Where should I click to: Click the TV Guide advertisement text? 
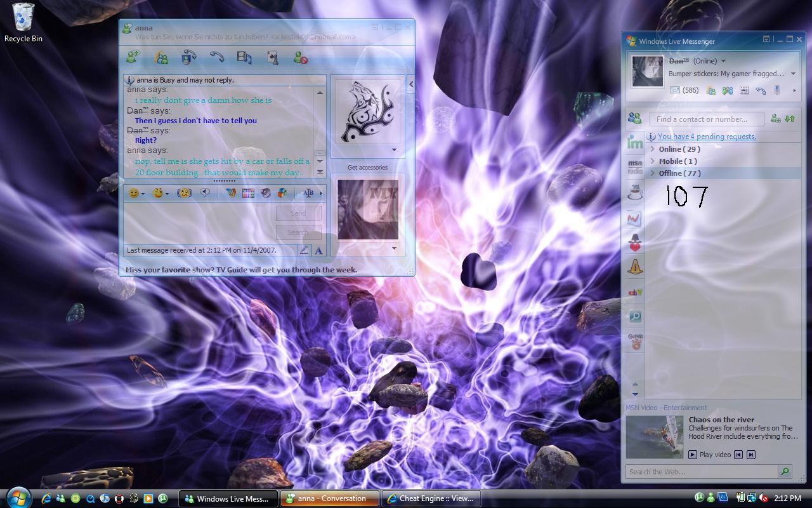(x=241, y=270)
